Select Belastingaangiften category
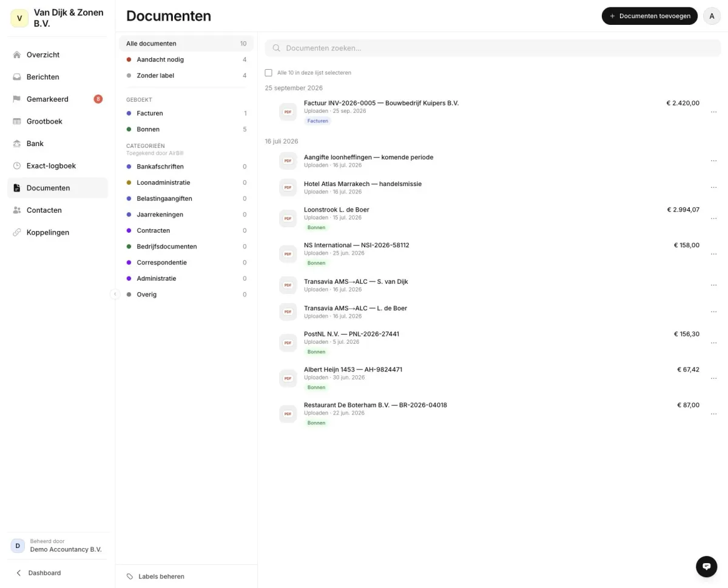The image size is (728, 588). point(186,199)
